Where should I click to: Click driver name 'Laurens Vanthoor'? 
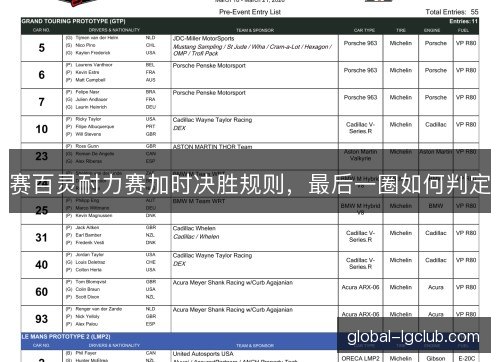94,65
